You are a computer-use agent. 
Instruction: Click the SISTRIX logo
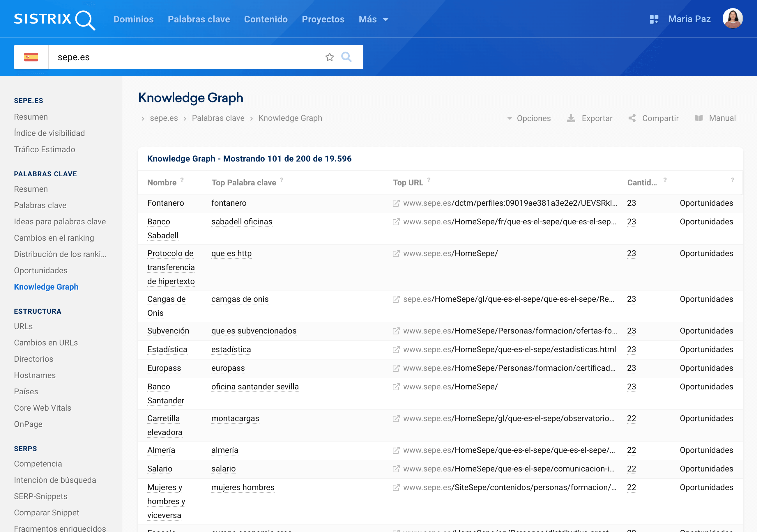click(54, 19)
